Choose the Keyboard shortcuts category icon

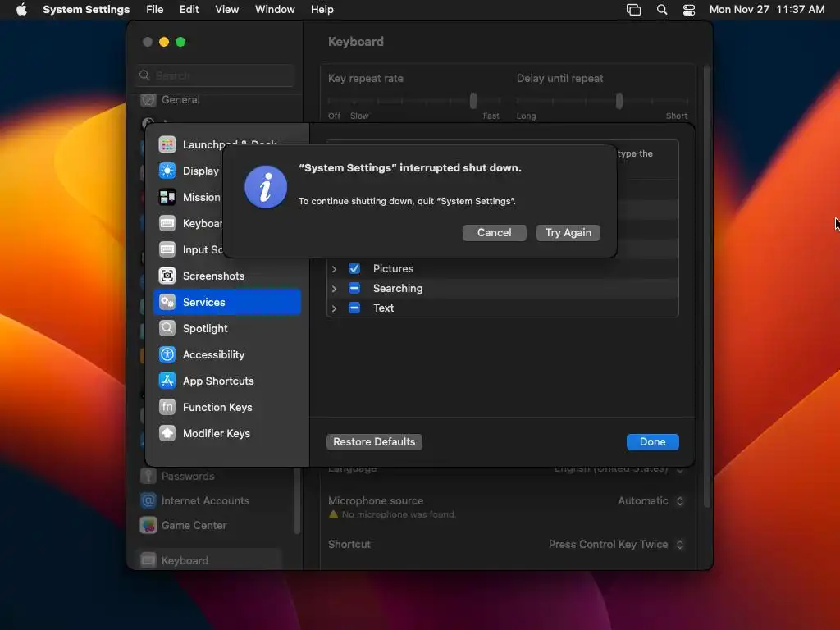coord(167,223)
